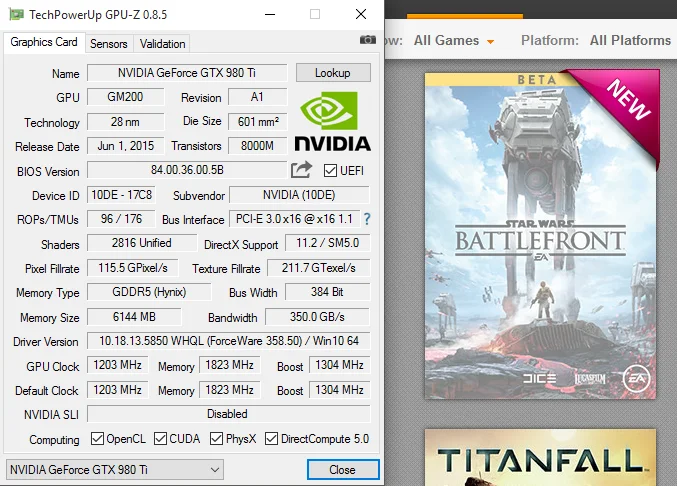Click the Jun 1, 2015 Release Date value
The height and width of the screenshot is (486, 677).
coord(125,146)
